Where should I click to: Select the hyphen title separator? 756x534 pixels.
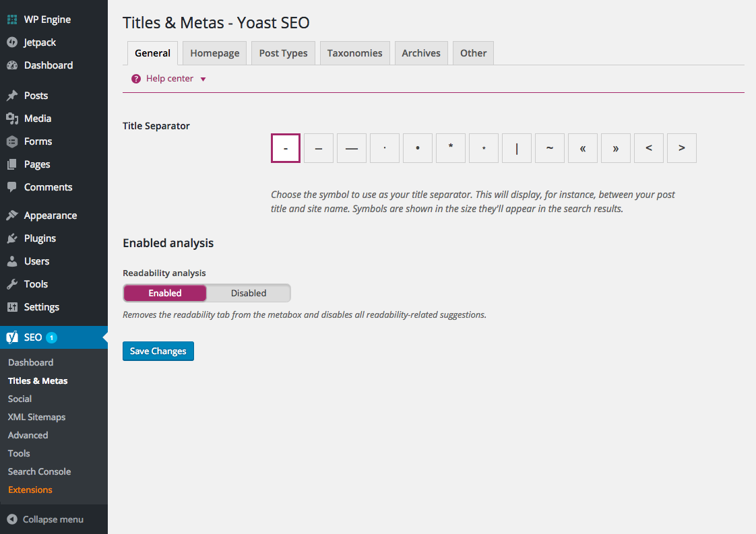click(x=286, y=148)
